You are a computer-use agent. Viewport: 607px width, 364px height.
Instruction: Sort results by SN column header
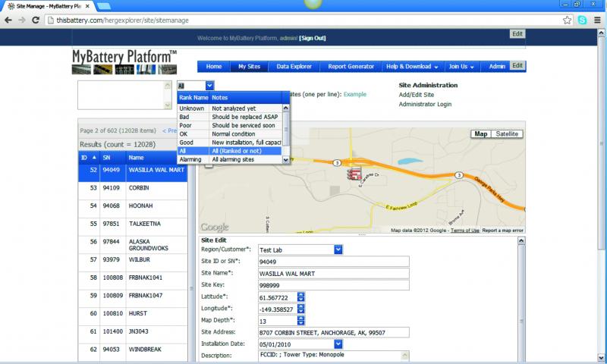coord(112,158)
